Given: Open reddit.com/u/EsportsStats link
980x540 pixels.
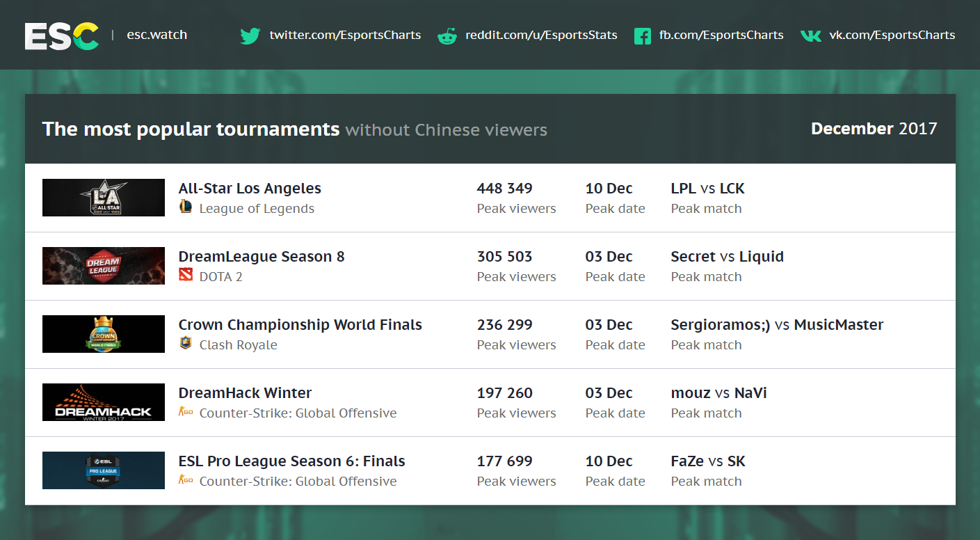Looking at the screenshot, I should pos(541,35).
